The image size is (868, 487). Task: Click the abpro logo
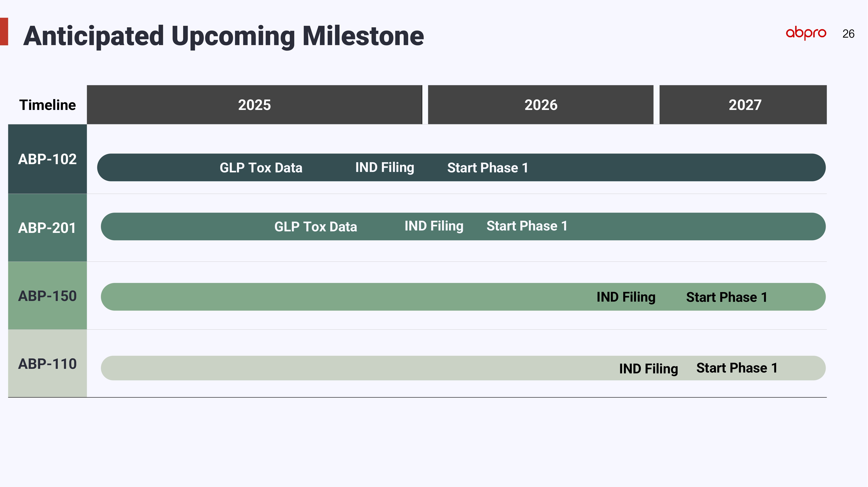(x=806, y=33)
